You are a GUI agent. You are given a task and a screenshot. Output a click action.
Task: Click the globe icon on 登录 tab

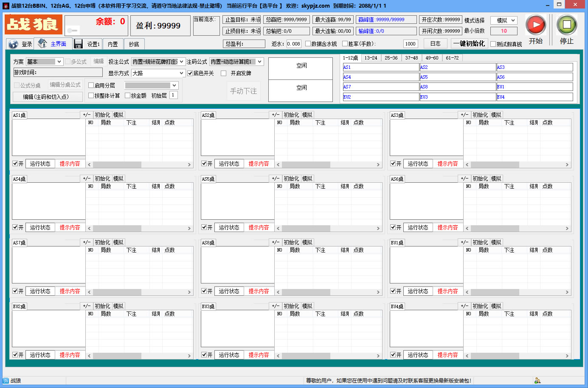tap(13, 44)
